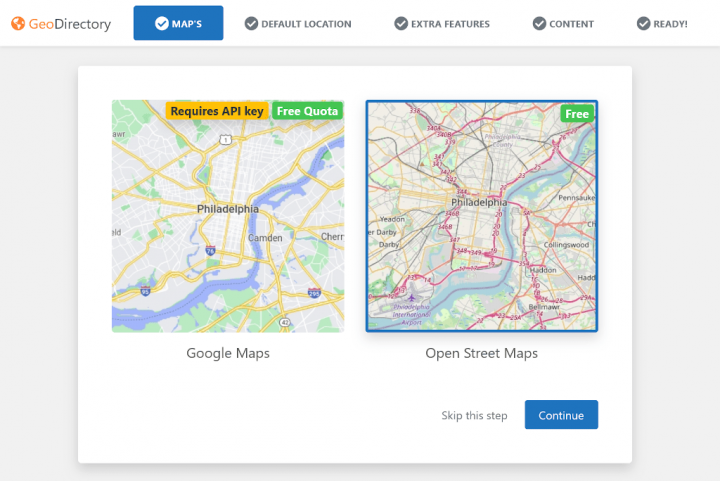Click the green Free Quota badge
This screenshot has height=481, width=720.
[308, 111]
